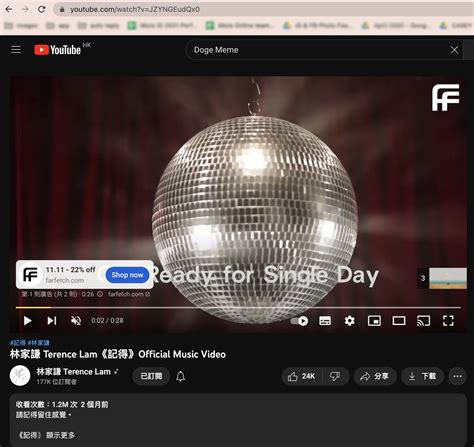Click the upcoming video thumbnail preview
The image size is (474, 447).
[447, 278]
